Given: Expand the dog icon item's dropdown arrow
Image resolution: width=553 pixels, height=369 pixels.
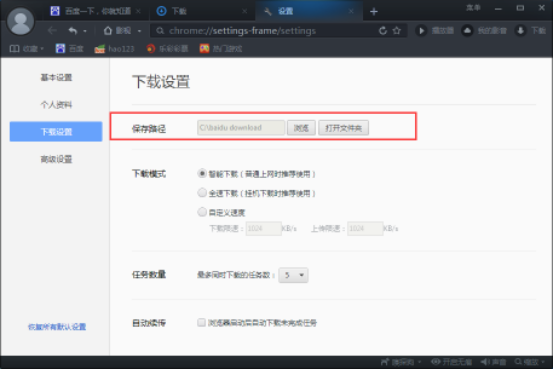Looking at the screenshot, I should click(x=420, y=362).
